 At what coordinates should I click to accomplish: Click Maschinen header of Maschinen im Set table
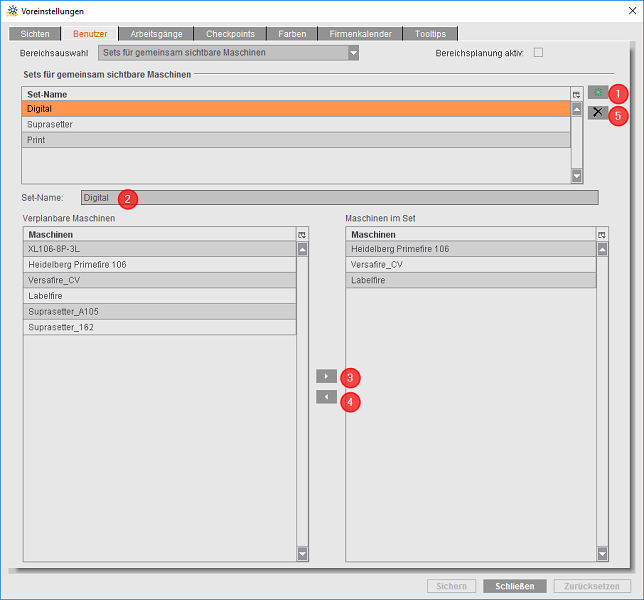(x=471, y=234)
